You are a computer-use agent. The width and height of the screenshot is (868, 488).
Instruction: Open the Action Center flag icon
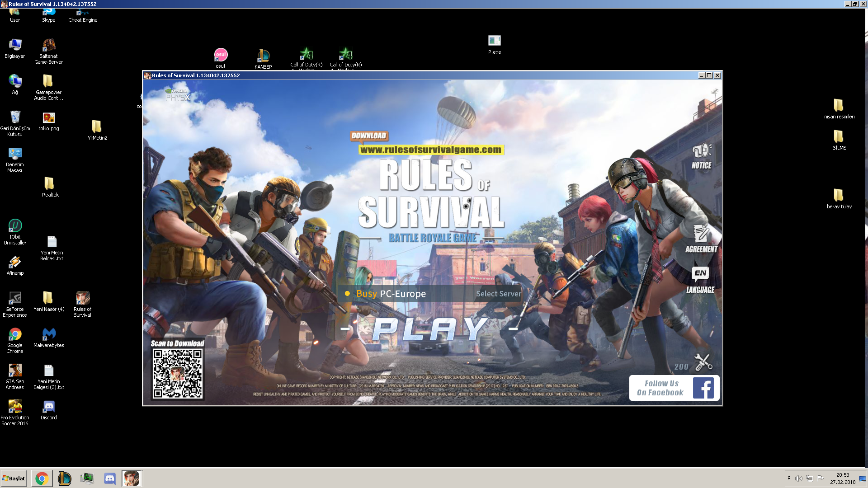820,479
